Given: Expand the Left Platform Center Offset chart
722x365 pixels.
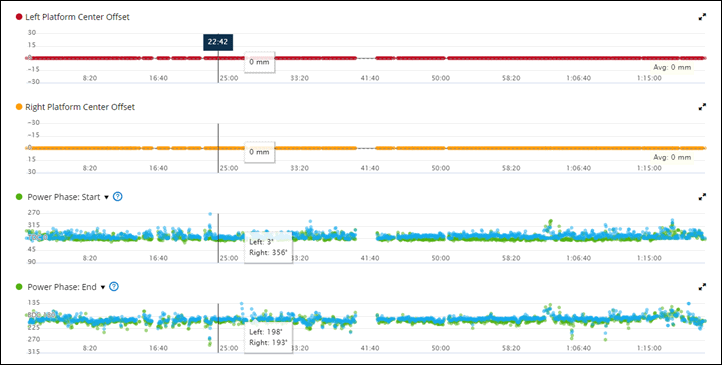Looking at the screenshot, I should coord(702,17).
